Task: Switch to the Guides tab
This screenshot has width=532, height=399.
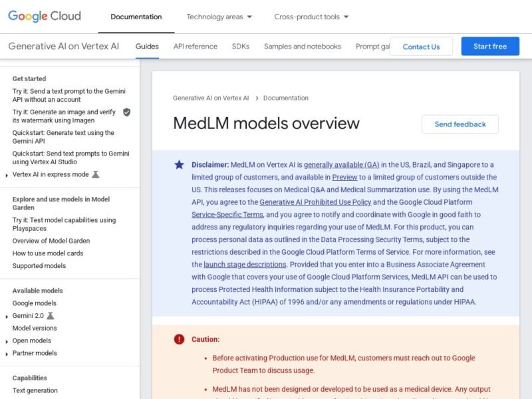Action: 147,47
